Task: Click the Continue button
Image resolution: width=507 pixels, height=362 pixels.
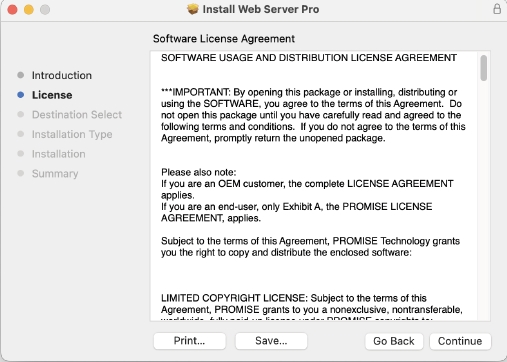Action: [x=460, y=341]
